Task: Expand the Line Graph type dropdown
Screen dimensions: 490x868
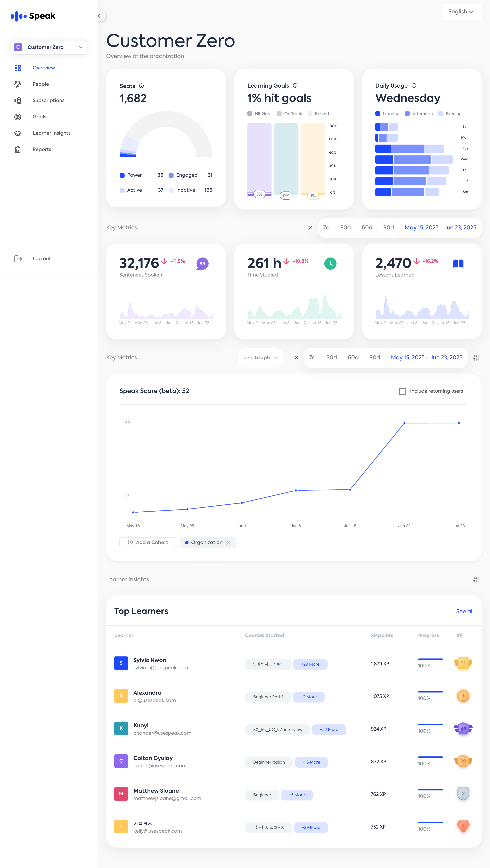Action: (260, 357)
